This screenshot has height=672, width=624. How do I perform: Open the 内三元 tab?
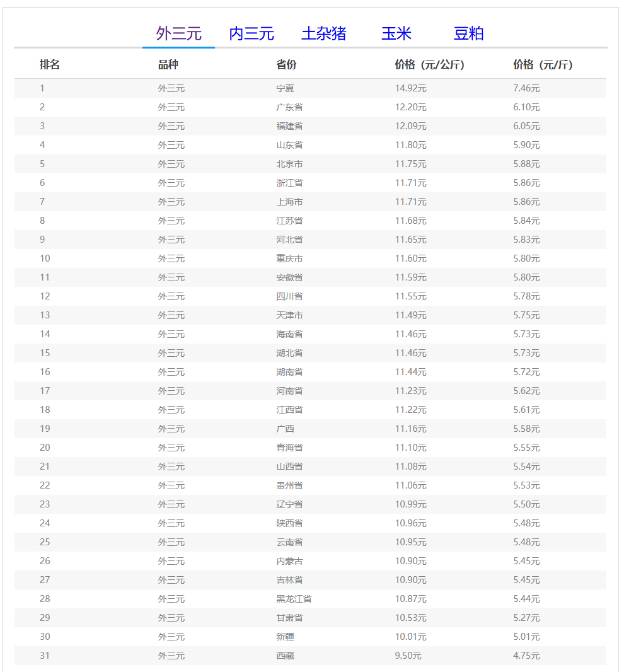251,33
